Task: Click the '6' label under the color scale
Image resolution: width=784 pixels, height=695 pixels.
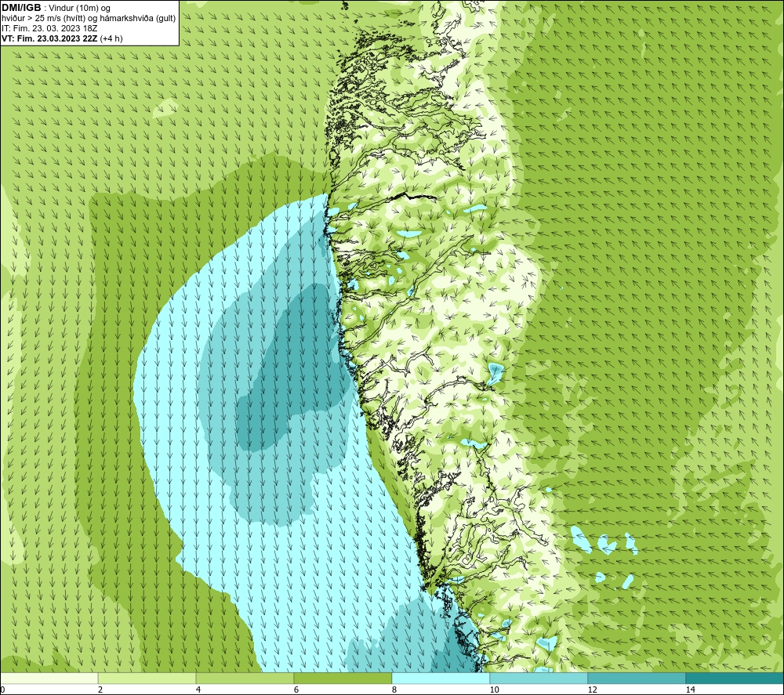Action: tap(296, 690)
